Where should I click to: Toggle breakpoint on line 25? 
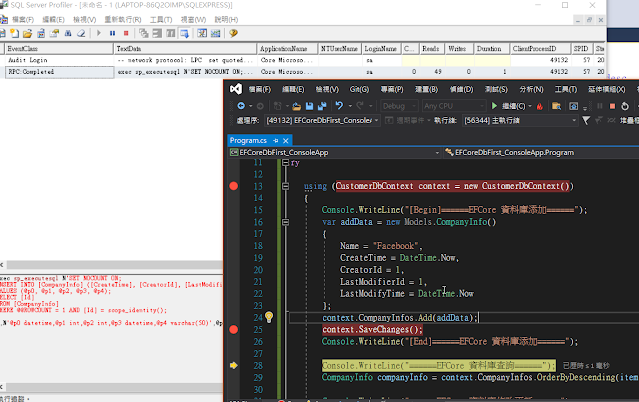pos(234,329)
